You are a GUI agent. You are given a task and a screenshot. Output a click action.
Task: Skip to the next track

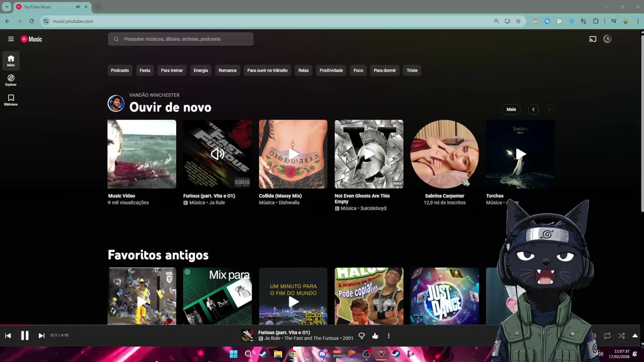[41, 335]
